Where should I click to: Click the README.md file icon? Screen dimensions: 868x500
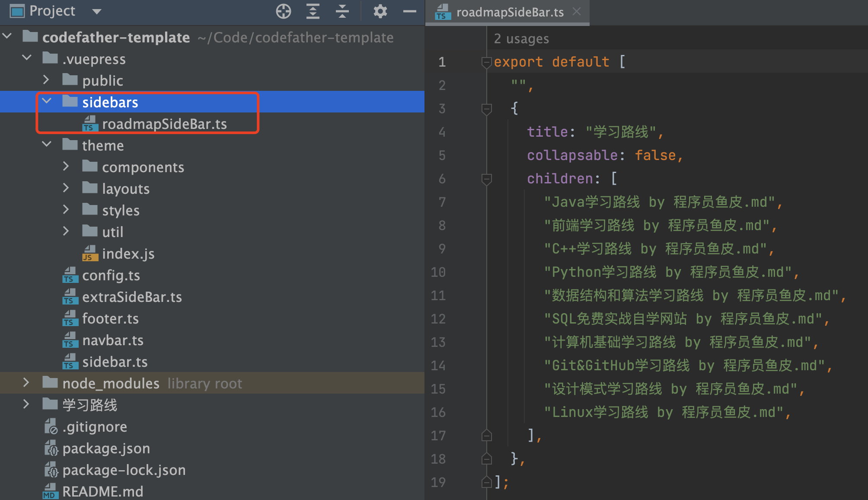coord(50,491)
